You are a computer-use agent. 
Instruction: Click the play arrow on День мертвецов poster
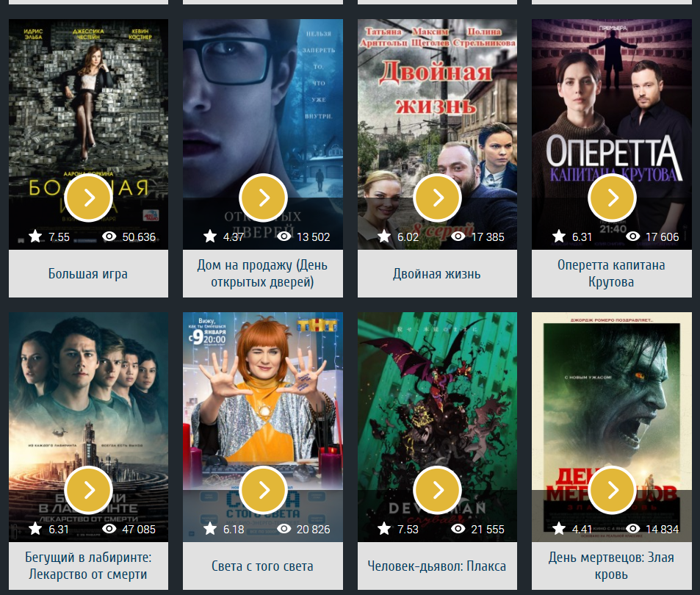[612, 490]
